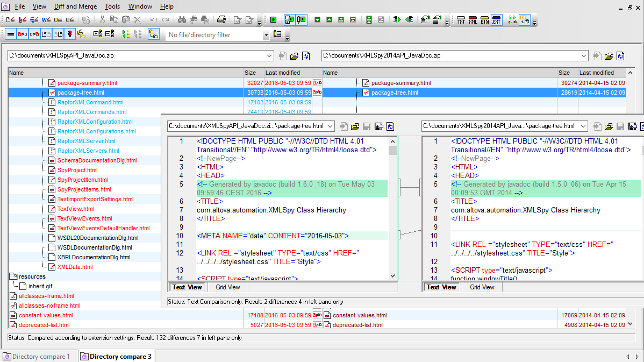Click compare icon in package-summary.html row
This screenshot has height=362, width=644.
[x=317, y=83]
